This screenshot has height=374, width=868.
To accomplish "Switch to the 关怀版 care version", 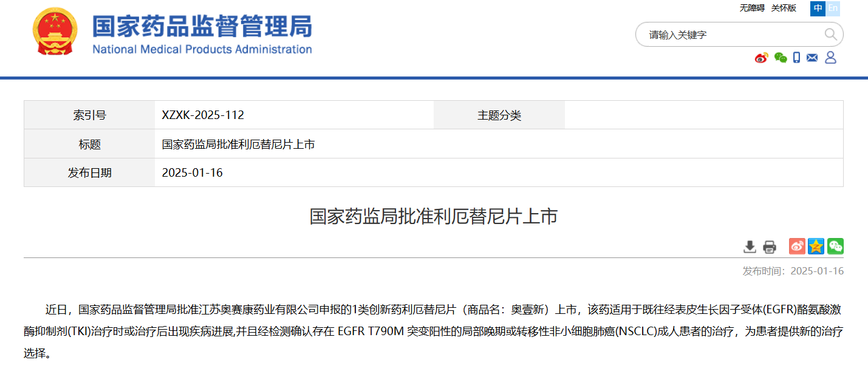I will [x=784, y=8].
